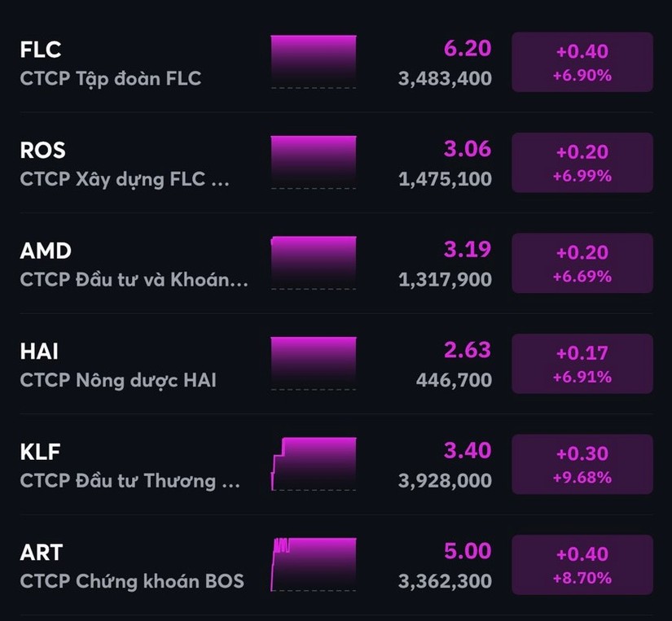Viewport: 672px width, 621px height.
Task: Click the FLC price 6.20
Action: click(467, 49)
